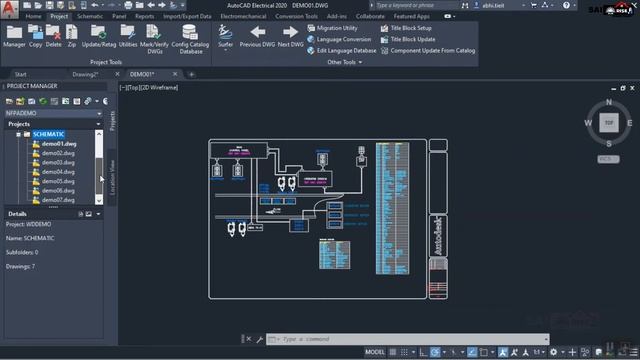Viewport: 640px width, 360px height.
Task: Activate the Surfer tool
Action: click(x=225, y=38)
